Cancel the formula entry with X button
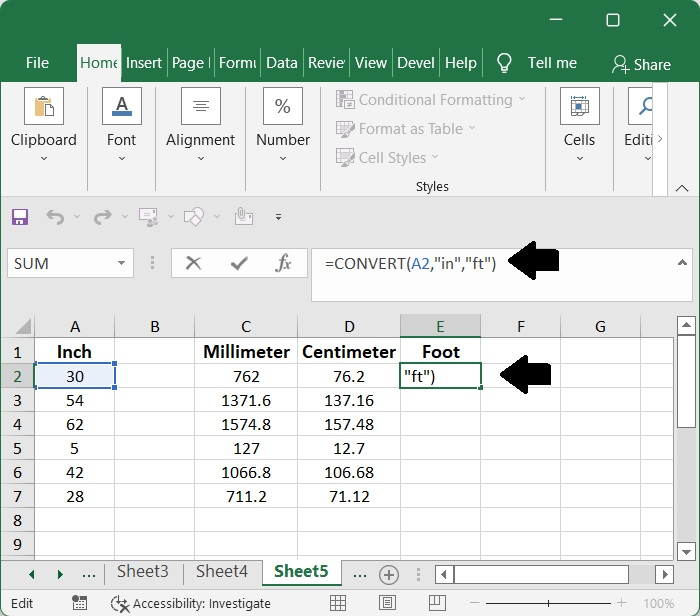The width and height of the screenshot is (700, 616). [193, 264]
